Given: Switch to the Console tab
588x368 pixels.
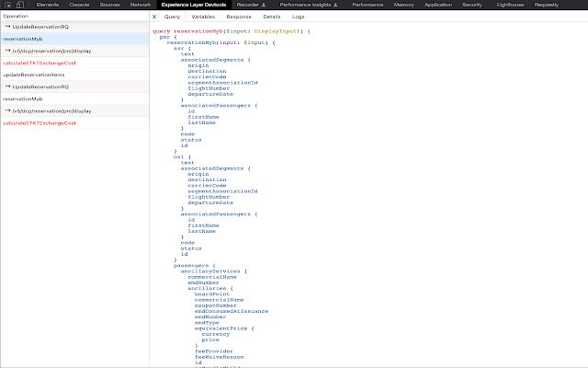Looking at the screenshot, I should click(79, 5).
